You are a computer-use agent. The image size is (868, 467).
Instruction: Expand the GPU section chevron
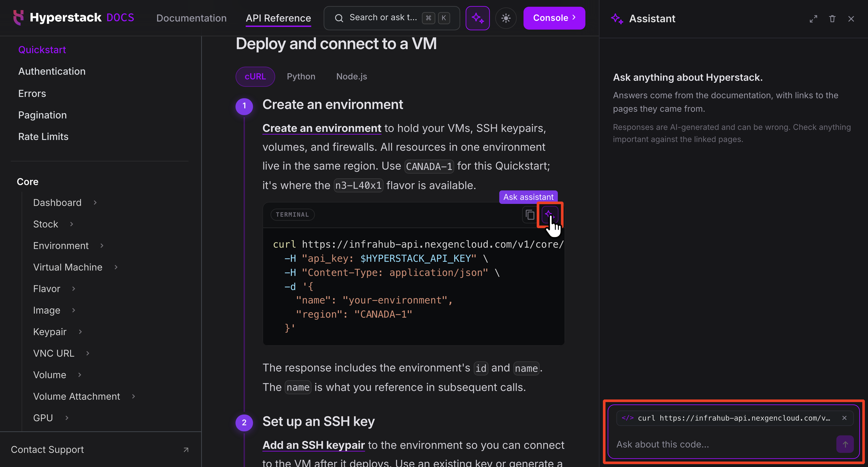(x=67, y=418)
